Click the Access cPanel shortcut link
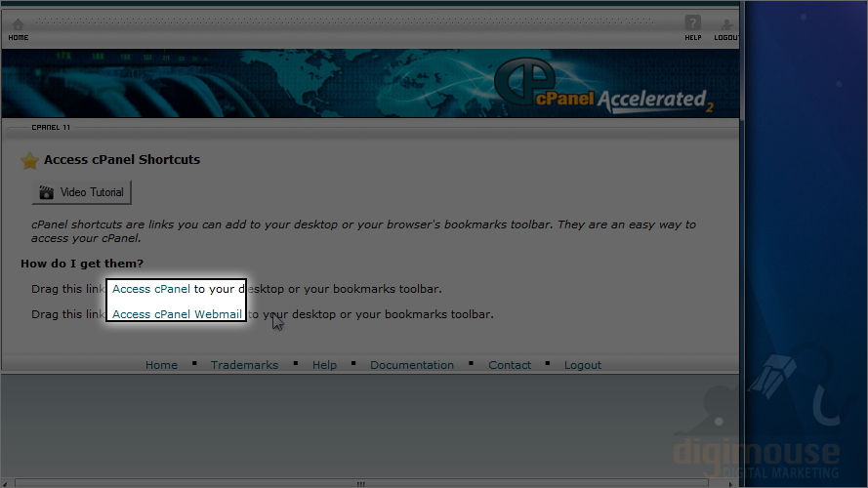Image resolution: width=868 pixels, height=488 pixels. [x=151, y=289]
